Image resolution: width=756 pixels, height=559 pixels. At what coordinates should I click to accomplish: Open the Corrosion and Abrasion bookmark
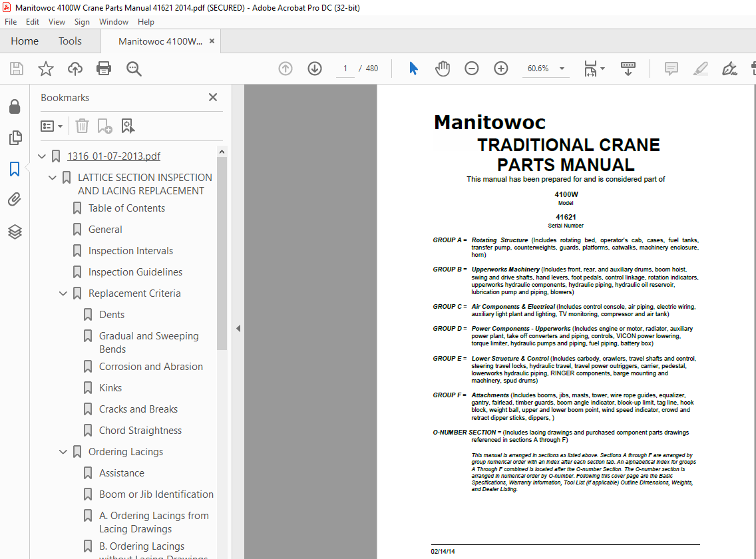pos(151,367)
